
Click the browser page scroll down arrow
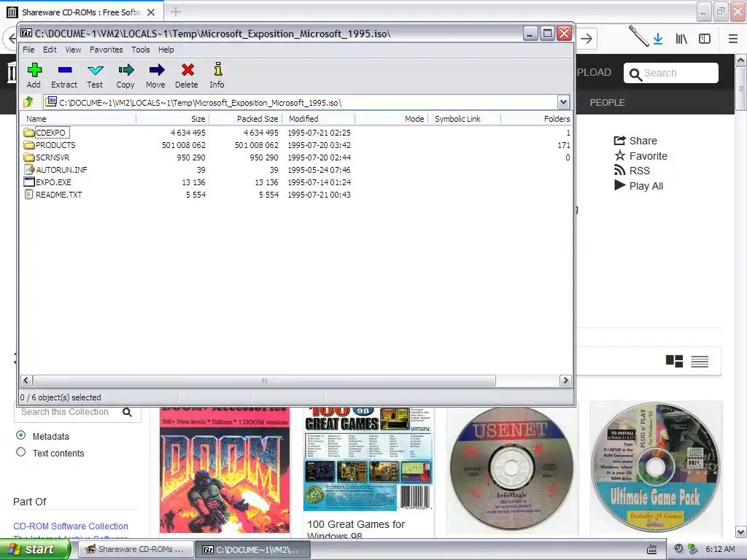pyautogui.click(x=741, y=532)
